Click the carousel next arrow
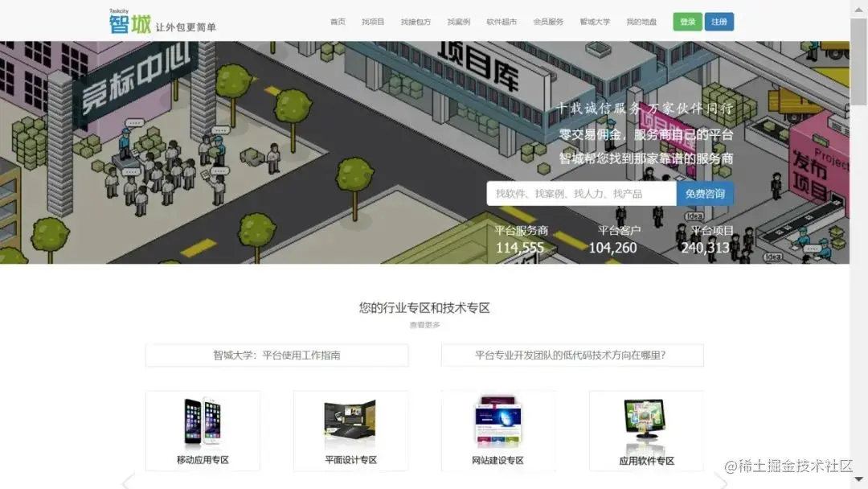 [721, 480]
